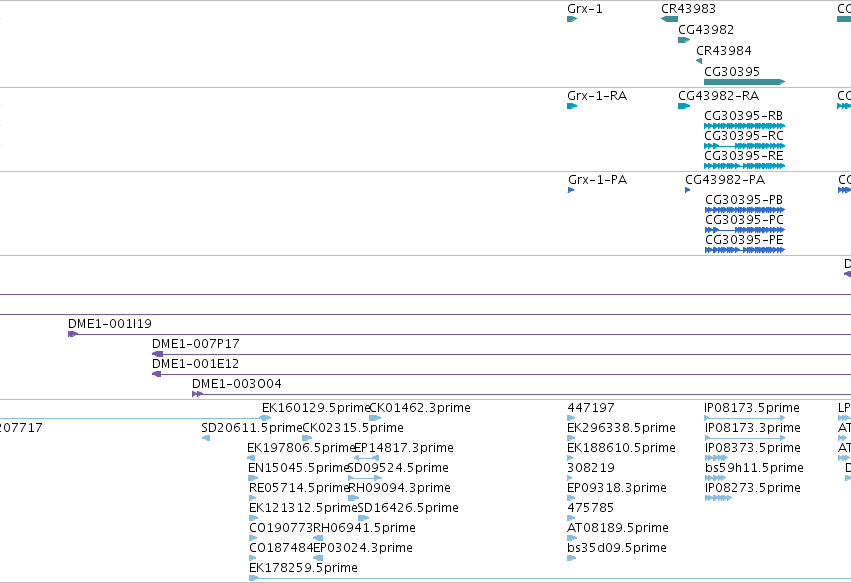Select the EN15045.5prime EST label
Image resolution: width=851 pixels, height=583 pixels.
[x=299, y=468]
